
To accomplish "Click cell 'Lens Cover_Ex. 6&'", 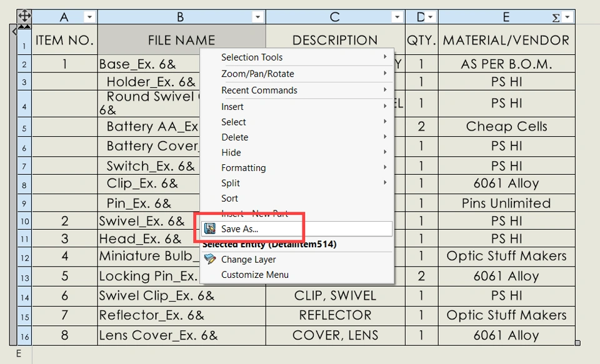I will coord(182,335).
